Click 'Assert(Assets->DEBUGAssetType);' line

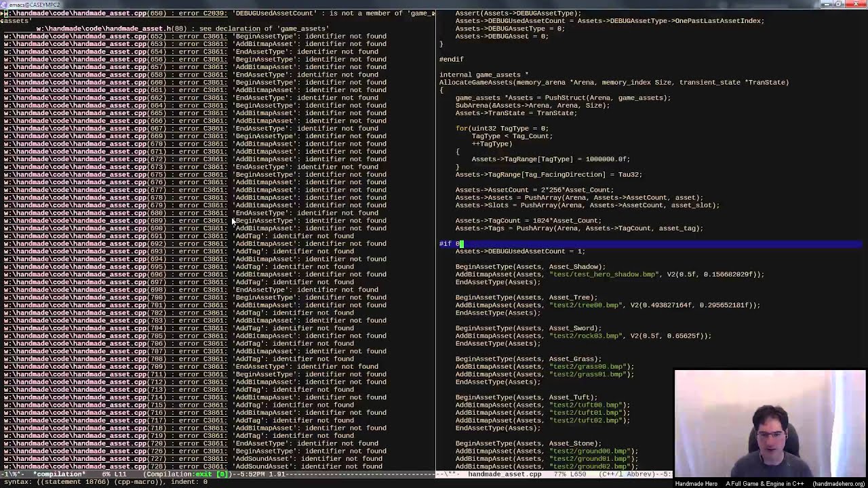pos(518,13)
